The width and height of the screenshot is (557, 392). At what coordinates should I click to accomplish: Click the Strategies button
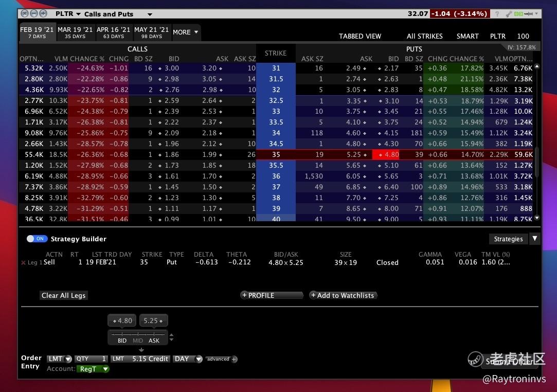click(508, 239)
